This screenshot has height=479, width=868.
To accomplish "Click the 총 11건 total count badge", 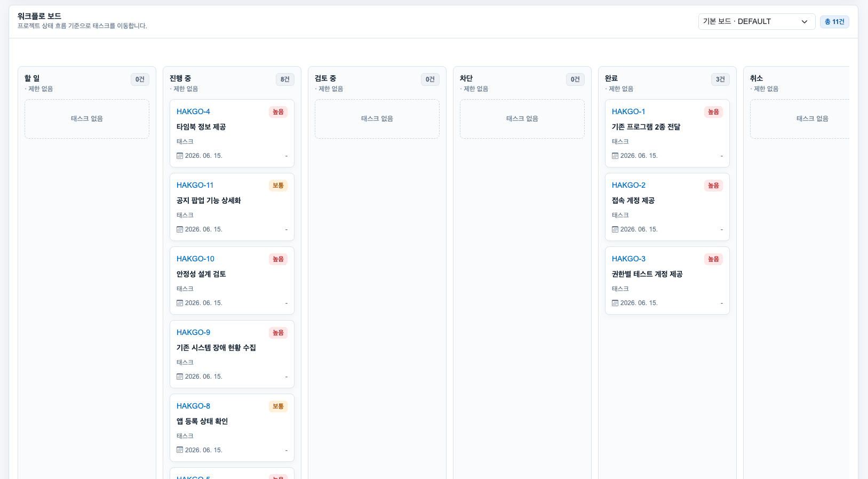I will click(834, 22).
